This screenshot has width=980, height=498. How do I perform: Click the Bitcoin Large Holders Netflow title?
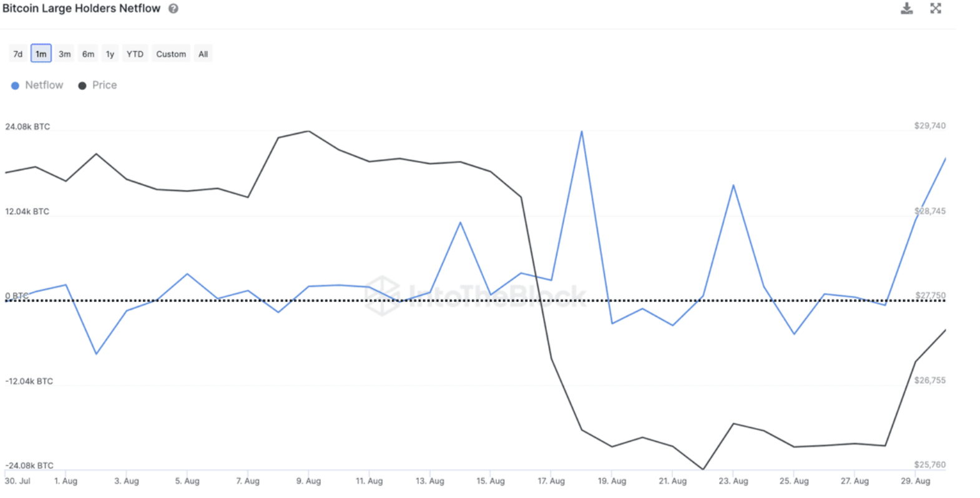[x=82, y=9]
